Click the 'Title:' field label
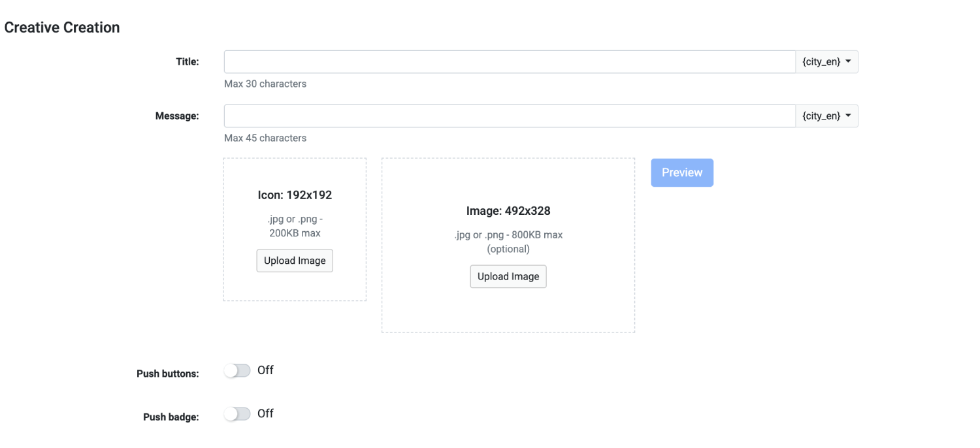This screenshot has width=980, height=448. [188, 62]
